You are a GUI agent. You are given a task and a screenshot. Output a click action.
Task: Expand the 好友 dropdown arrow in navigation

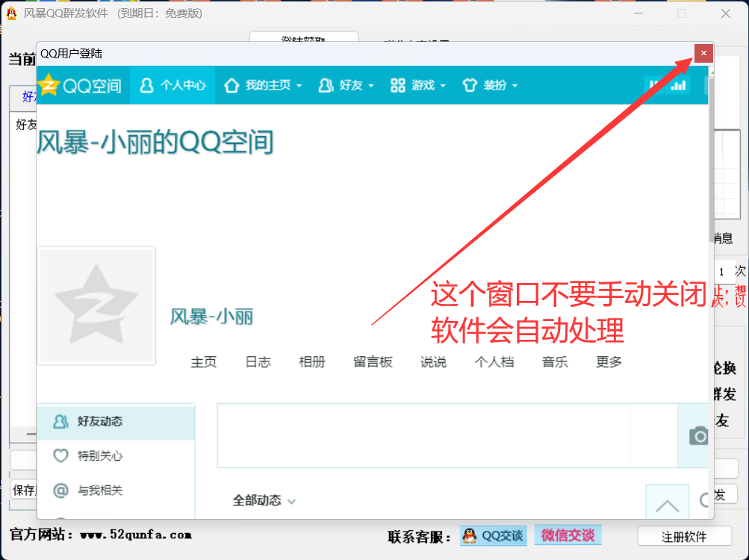click(x=370, y=86)
